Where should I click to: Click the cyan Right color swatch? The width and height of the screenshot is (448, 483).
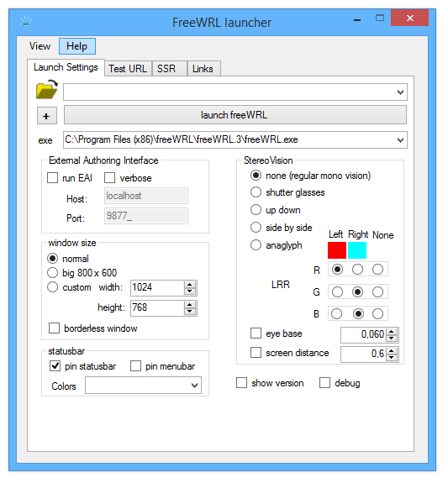[x=357, y=250]
